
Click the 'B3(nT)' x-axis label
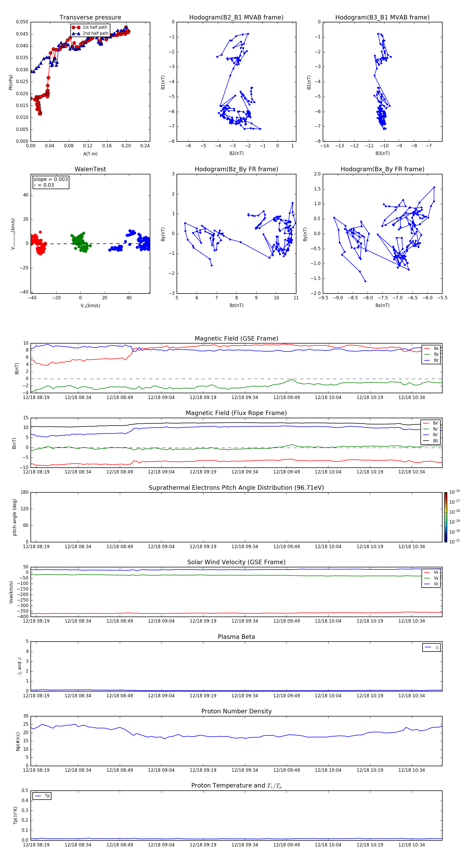[382, 153]
